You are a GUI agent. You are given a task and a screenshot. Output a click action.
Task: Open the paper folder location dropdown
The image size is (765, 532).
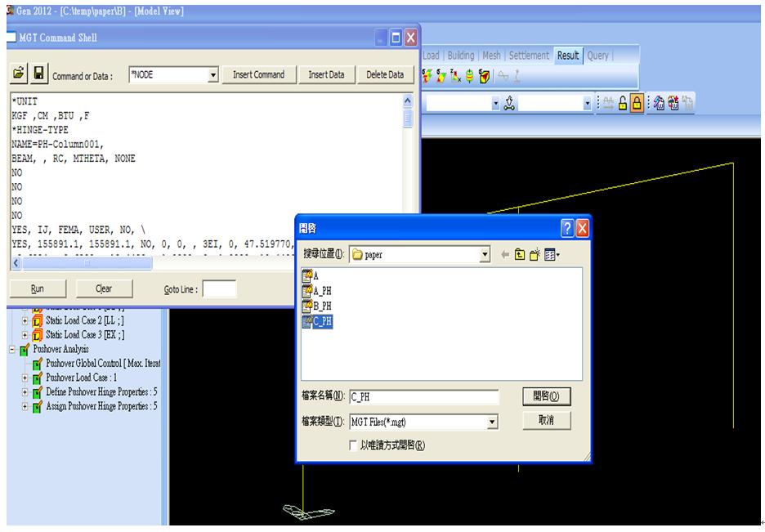[x=485, y=254]
